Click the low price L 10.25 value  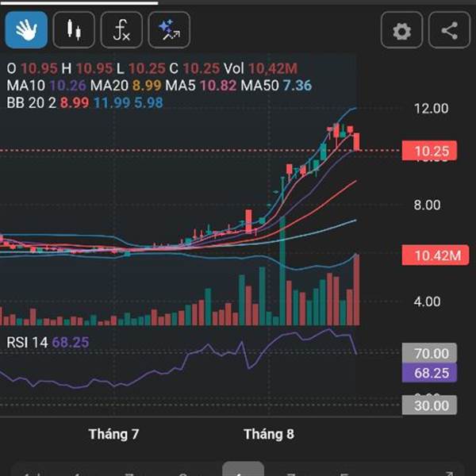click(x=141, y=68)
